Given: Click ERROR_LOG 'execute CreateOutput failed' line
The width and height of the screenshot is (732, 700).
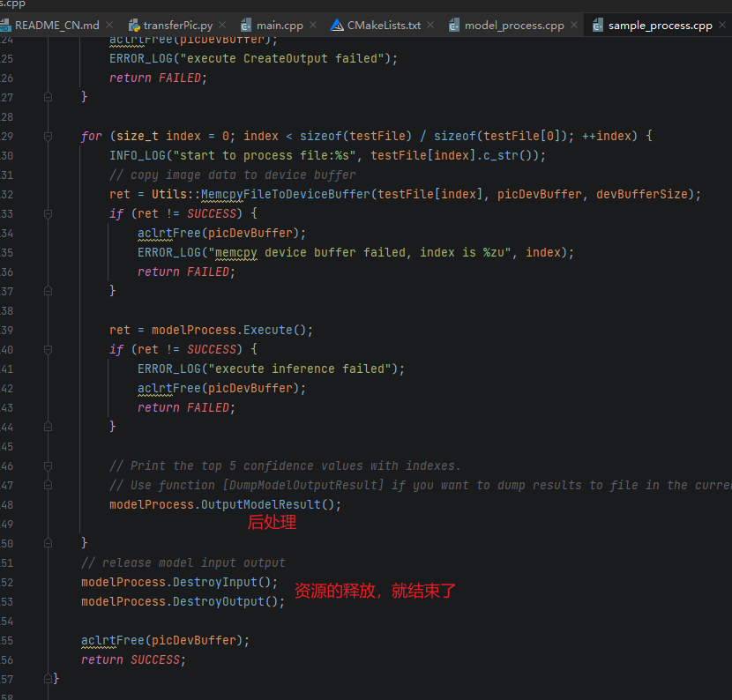Looking at the screenshot, I should click(x=253, y=58).
